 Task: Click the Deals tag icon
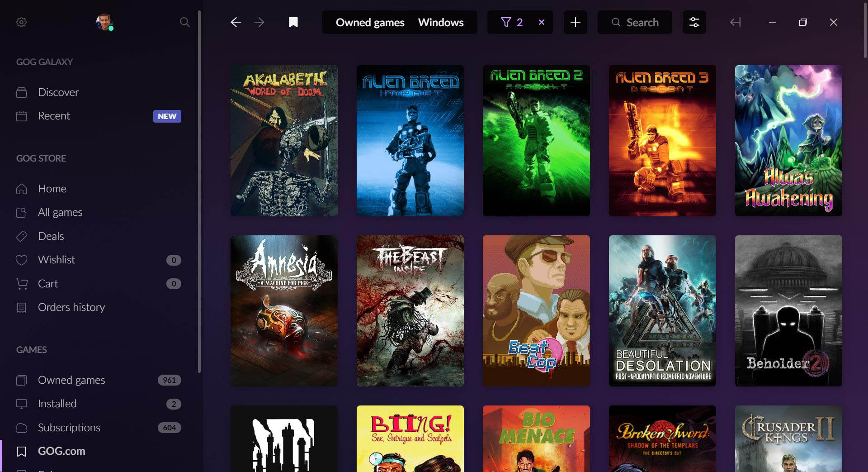(x=21, y=236)
